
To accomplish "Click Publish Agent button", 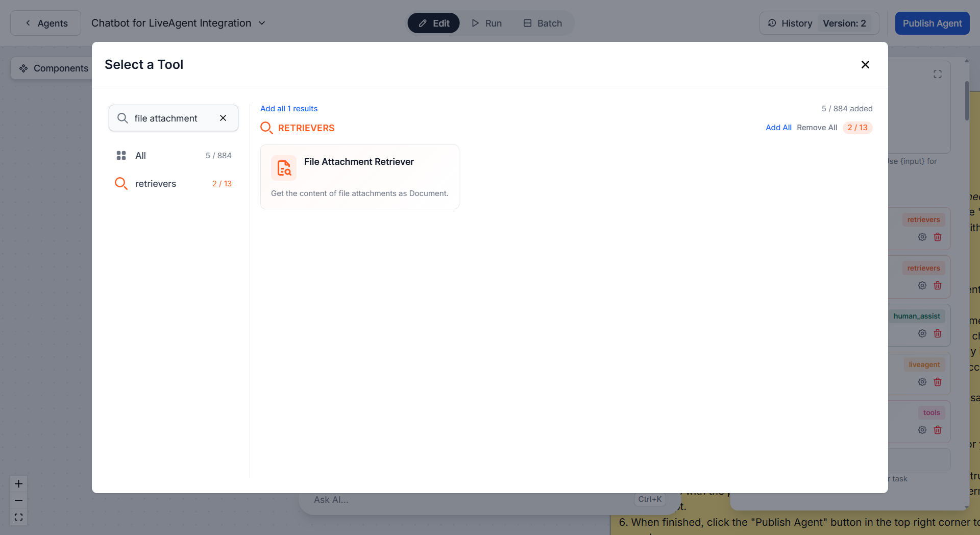I will click(932, 23).
